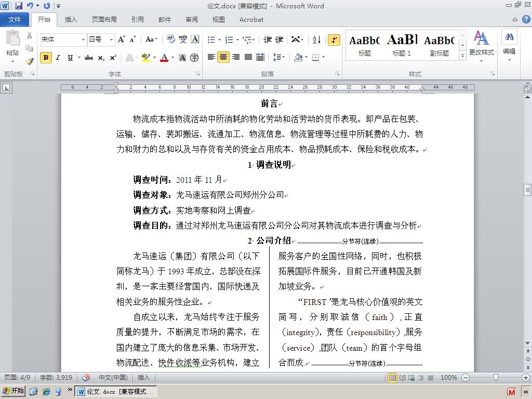Viewport: 532px width, 399px height.
Task: Open the line spacing dropdown
Action: pos(279,57)
